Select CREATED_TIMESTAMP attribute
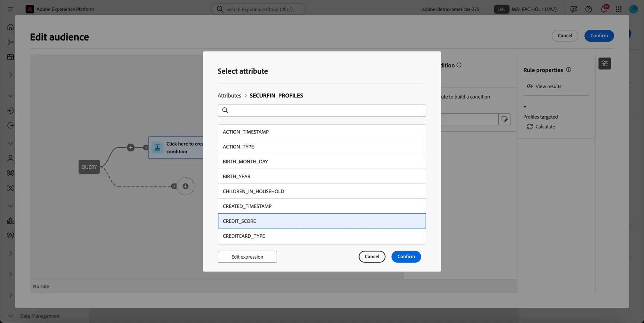The image size is (644, 323). [322, 206]
